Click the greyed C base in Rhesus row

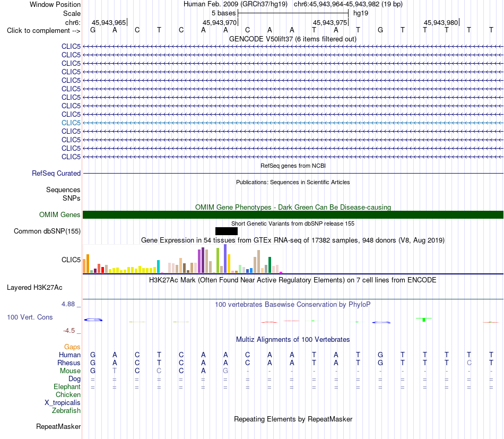(x=470, y=363)
